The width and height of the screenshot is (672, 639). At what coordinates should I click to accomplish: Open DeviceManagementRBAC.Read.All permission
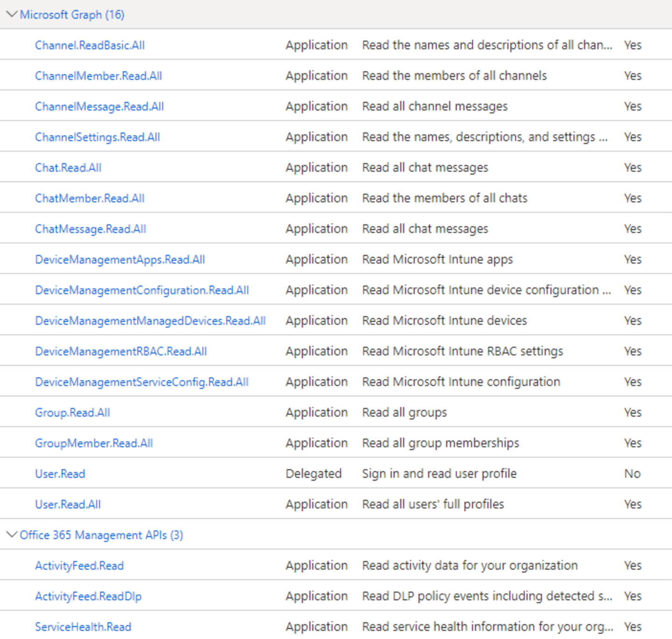[121, 351]
